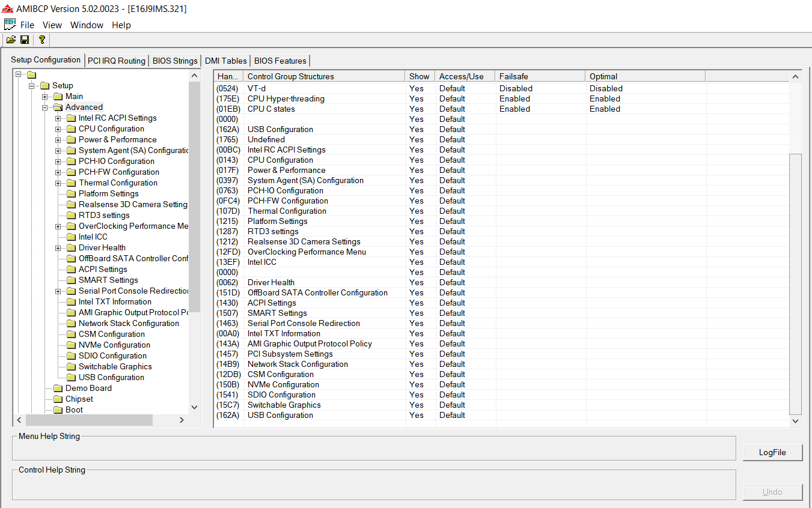812x508 pixels.
Task: Click Access/Use Default for Intel ICC row
Action: (x=452, y=262)
